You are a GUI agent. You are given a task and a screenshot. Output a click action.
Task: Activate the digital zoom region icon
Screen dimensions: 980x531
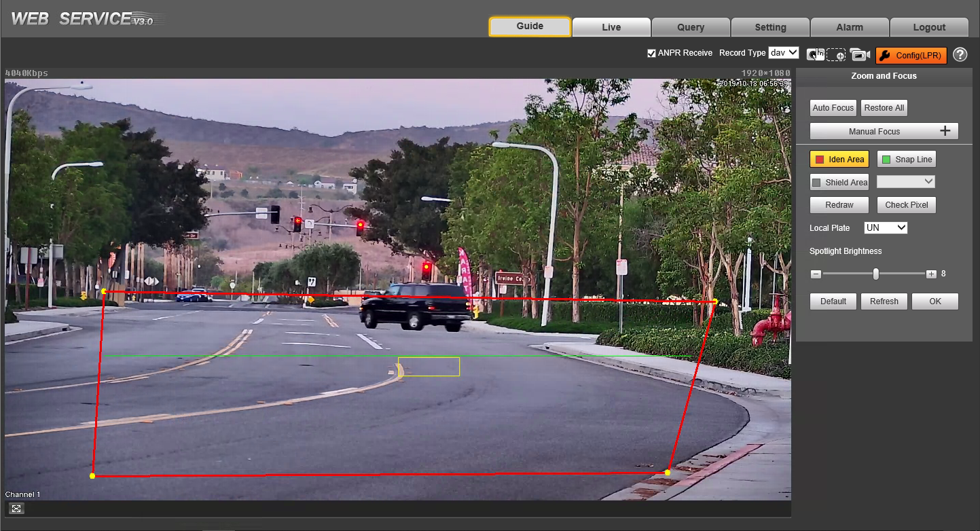coord(836,55)
